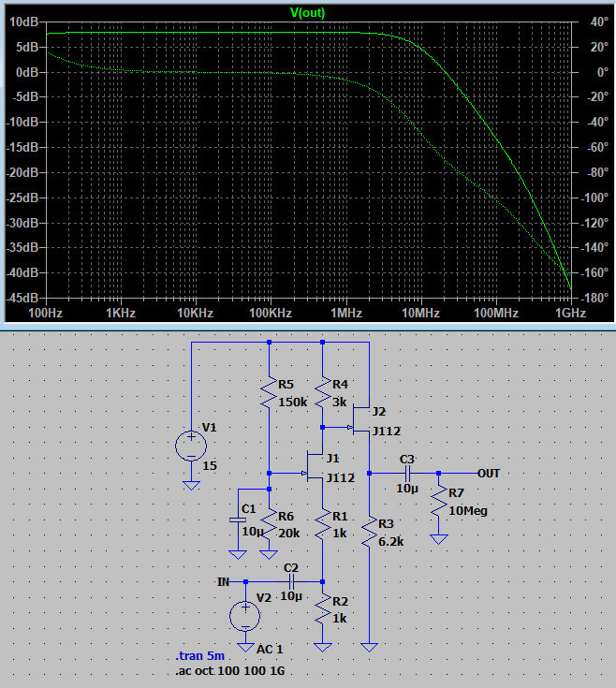Click the OUT net label
Screen dimensions: 616x688
pyautogui.click(x=488, y=473)
